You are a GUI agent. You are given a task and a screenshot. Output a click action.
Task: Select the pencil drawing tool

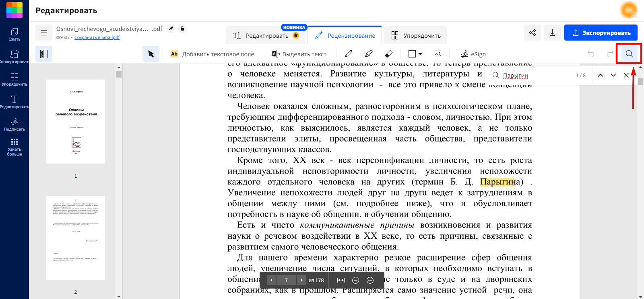[349, 54]
